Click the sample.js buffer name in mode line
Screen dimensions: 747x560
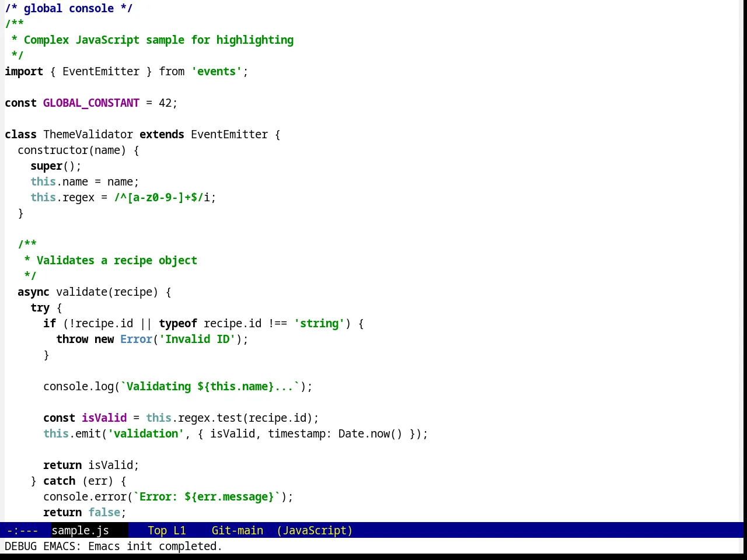[x=80, y=530]
